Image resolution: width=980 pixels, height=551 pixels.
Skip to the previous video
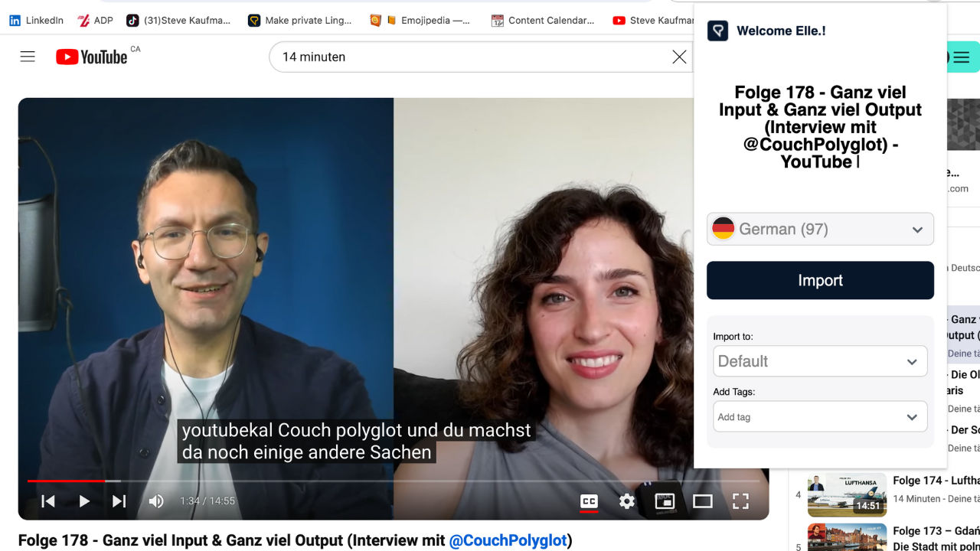[48, 501]
